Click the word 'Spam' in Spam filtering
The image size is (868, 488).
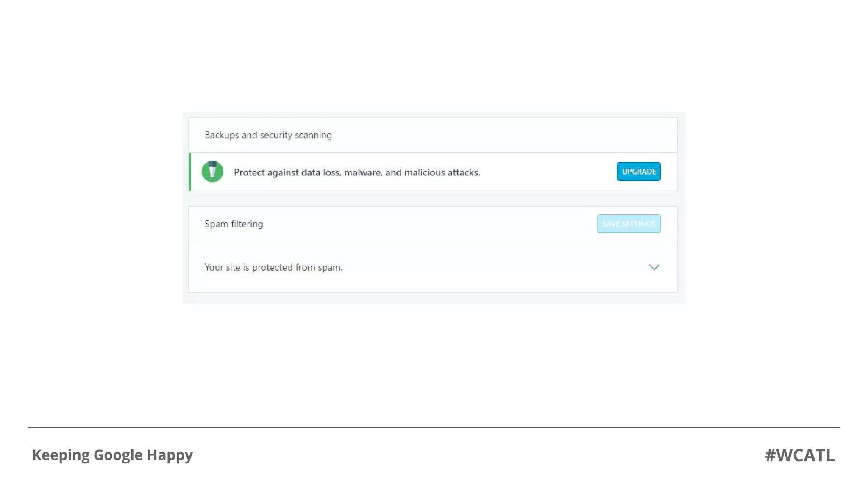[216, 224]
